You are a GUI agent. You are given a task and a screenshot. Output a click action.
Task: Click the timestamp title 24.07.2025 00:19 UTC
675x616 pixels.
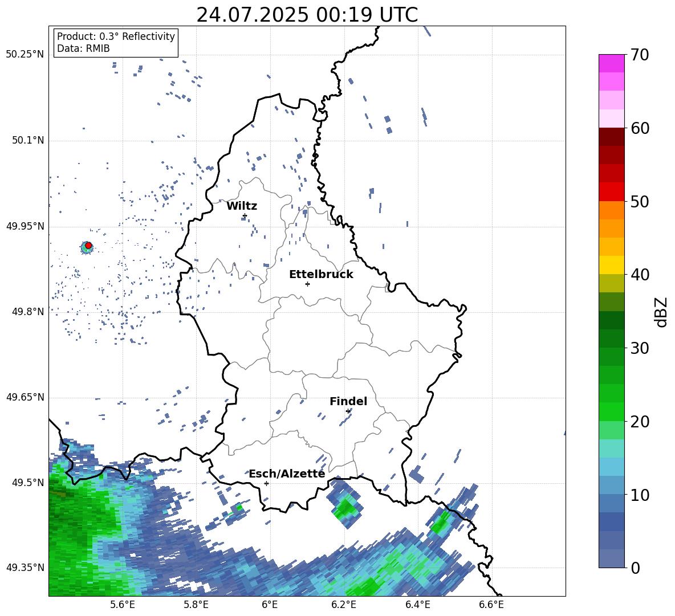307,15
